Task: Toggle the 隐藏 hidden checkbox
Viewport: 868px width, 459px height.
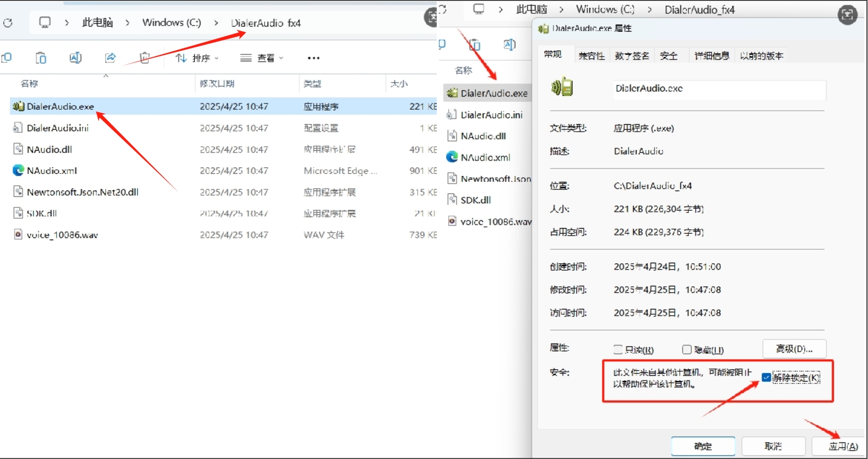Action: click(x=687, y=350)
